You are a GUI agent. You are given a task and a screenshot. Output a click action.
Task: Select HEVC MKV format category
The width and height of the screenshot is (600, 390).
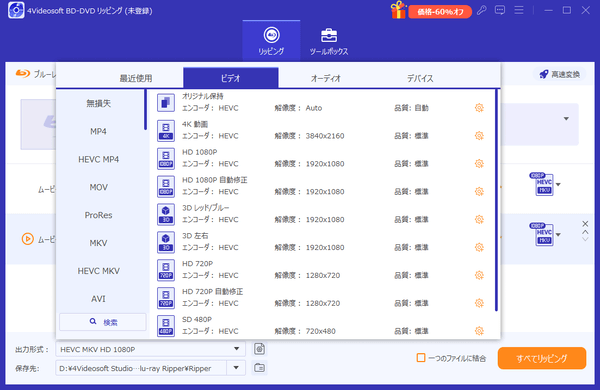pyautogui.click(x=99, y=271)
